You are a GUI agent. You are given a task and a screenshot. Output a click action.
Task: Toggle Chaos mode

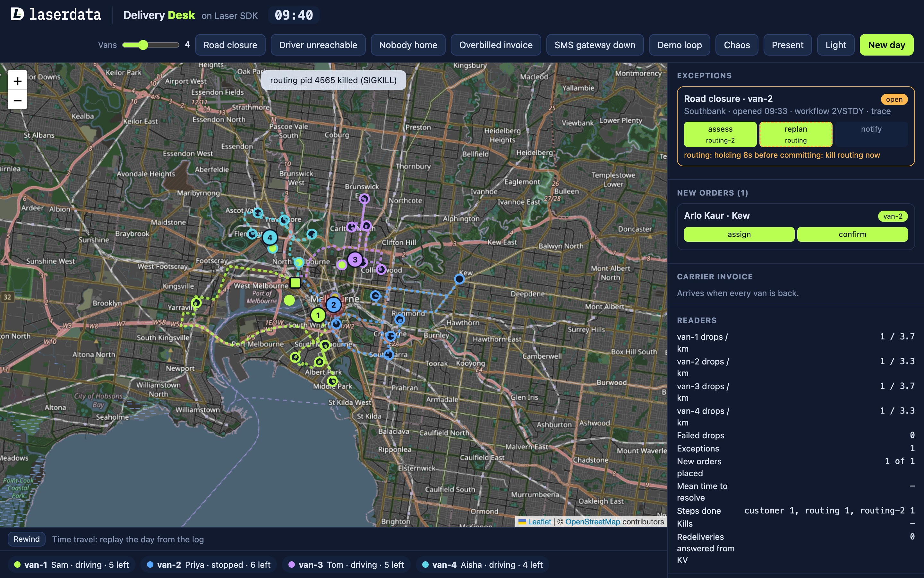pos(737,45)
